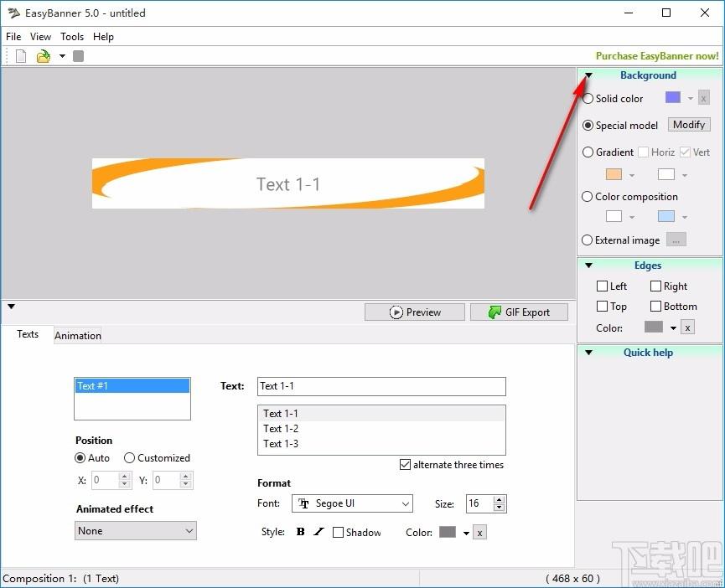725x588 pixels.
Task: Clear the Edges color with x button
Action: pyautogui.click(x=687, y=328)
